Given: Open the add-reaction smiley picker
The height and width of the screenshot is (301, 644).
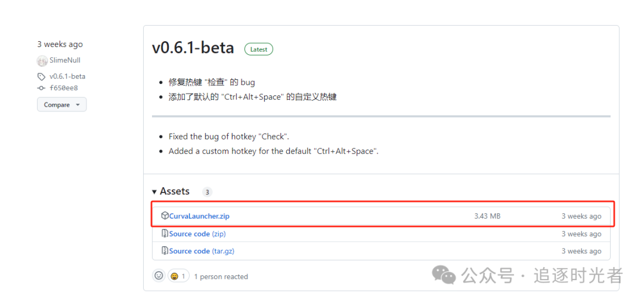Looking at the screenshot, I should (x=159, y=275).
